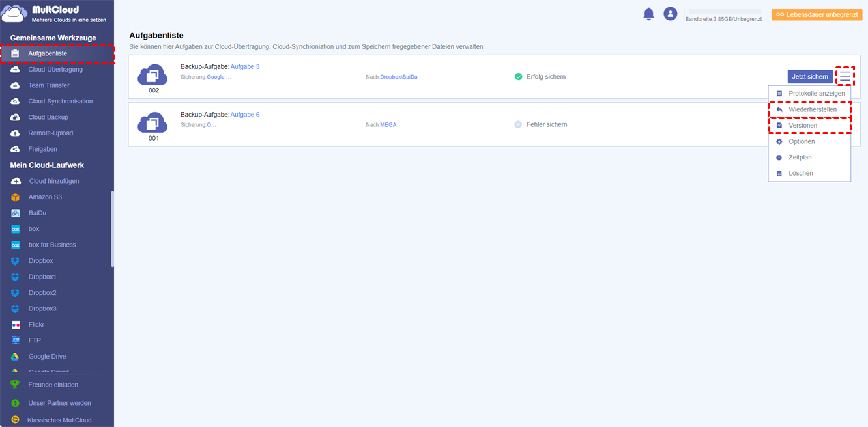Select Wiederherstellen from the context menu
Screen dimensions: 868x427
[x=812, y=109]
